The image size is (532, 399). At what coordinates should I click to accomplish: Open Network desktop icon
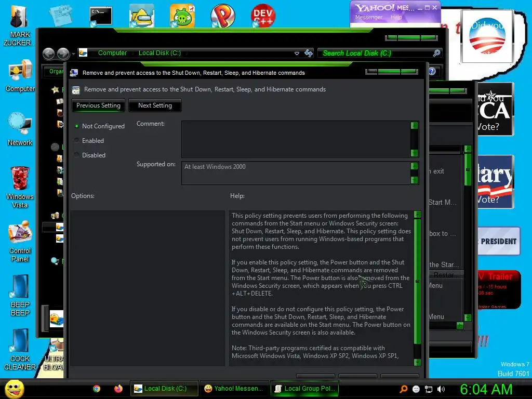(20, 129)
